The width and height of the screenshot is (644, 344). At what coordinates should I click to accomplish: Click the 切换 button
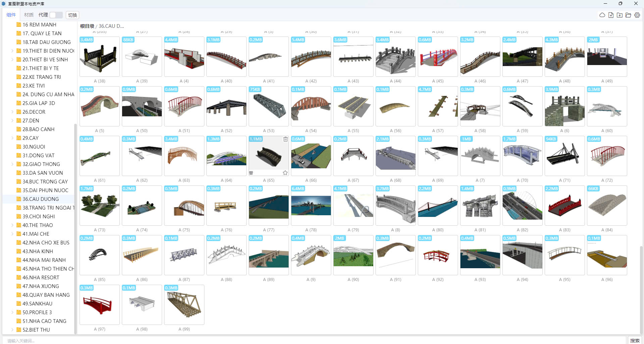72,15
